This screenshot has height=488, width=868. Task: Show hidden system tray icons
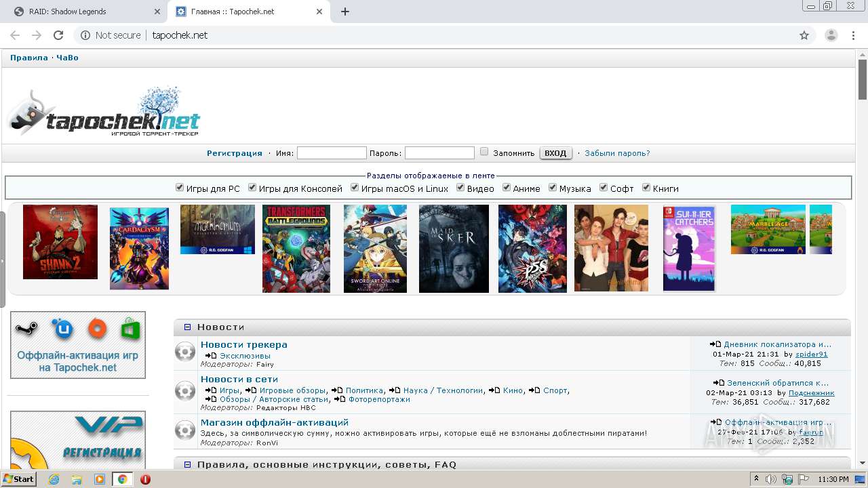[756, 479]
